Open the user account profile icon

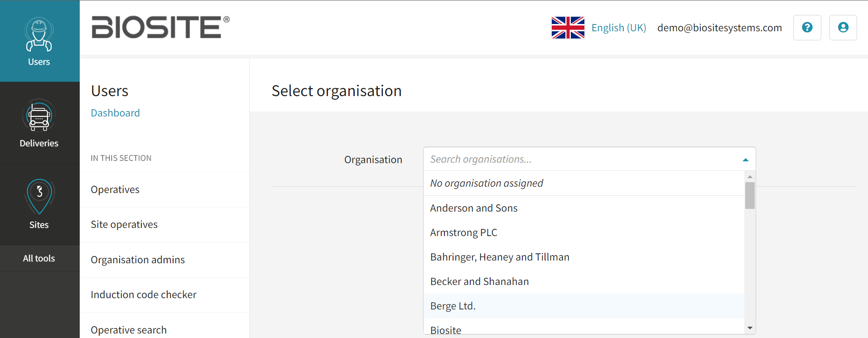click(843, 28)
